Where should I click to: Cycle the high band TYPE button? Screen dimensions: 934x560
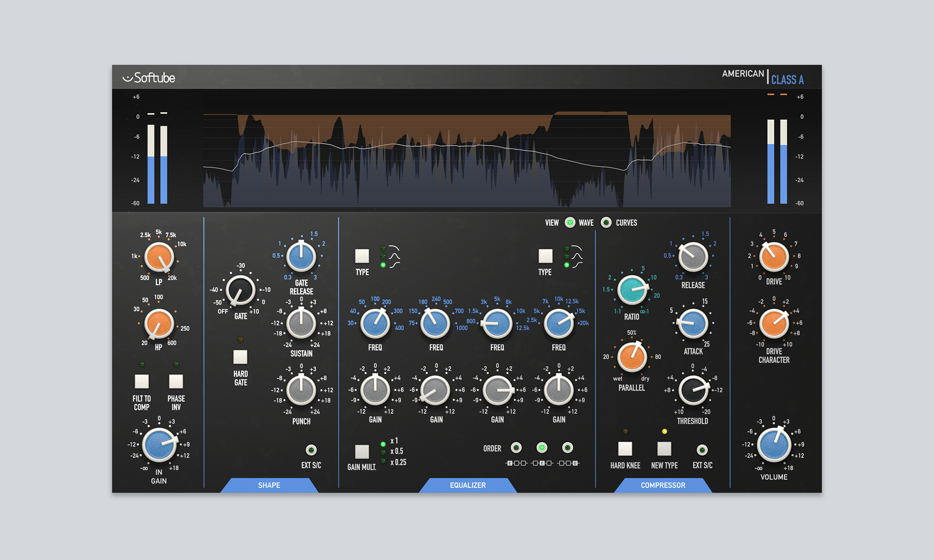click(x=545, y=256)
